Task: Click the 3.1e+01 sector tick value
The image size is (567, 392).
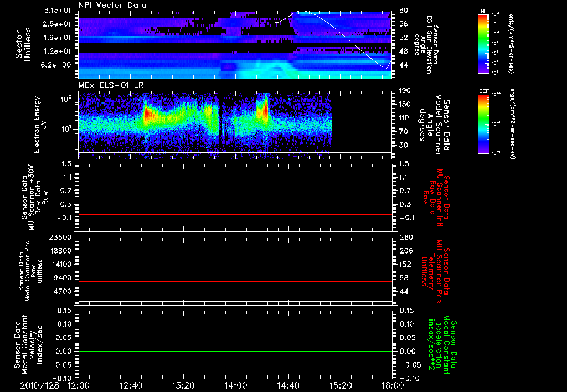Action: (x=59, y=11)
